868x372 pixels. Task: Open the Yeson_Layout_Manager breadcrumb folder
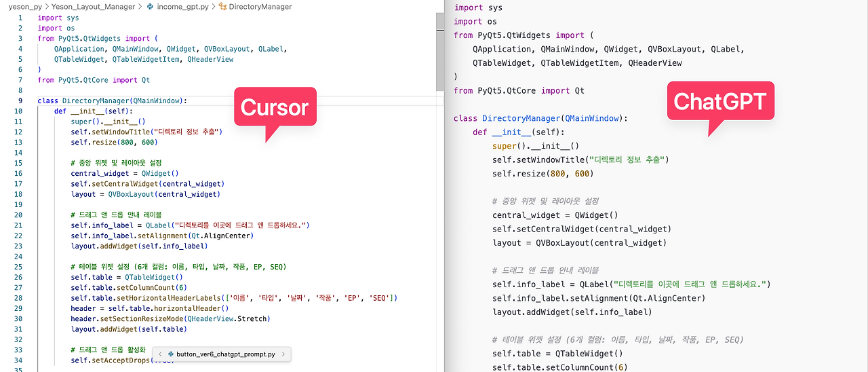click(93, 7)
